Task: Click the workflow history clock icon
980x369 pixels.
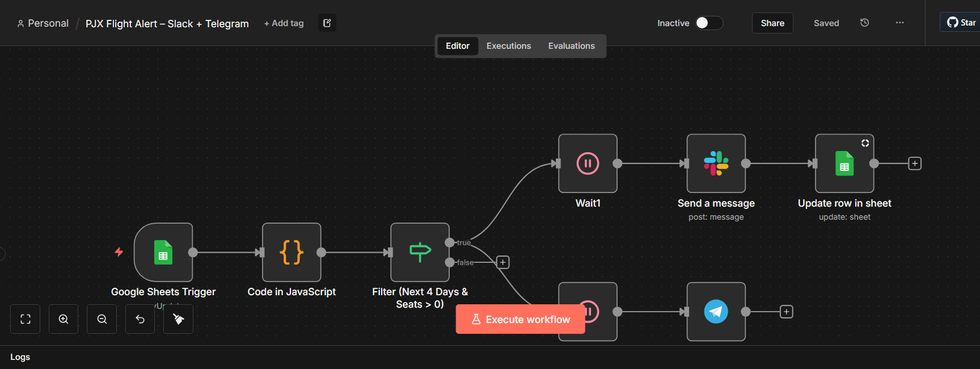Action: click(x=864, y=23)
